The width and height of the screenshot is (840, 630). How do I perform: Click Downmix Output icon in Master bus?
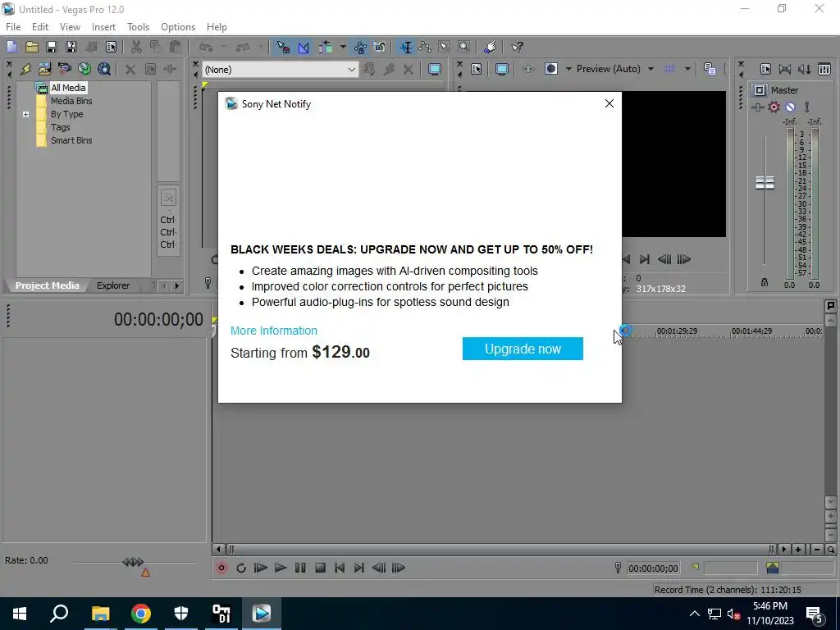785,69
